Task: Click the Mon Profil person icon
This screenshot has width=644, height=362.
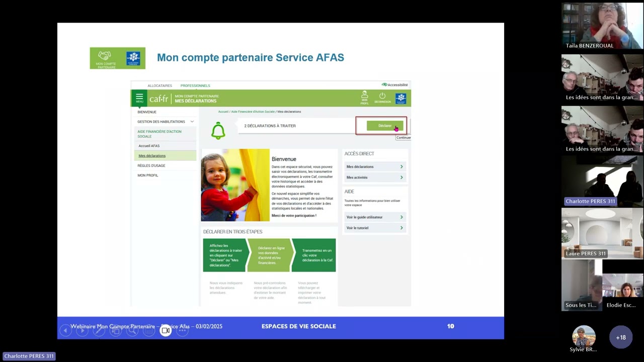Action: point(365,98)
